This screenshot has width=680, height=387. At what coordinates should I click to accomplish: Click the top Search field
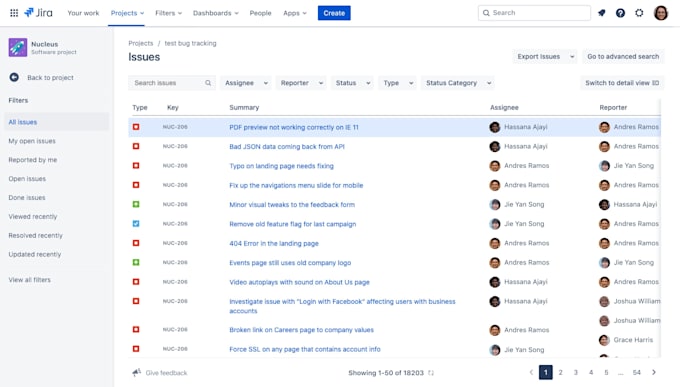pyautogui.click(x=534, y=13)
